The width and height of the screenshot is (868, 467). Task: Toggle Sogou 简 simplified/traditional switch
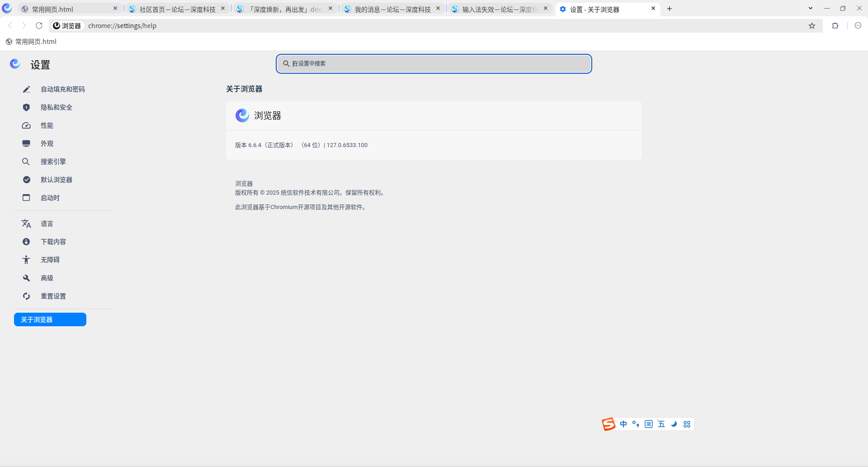click(649, 424)
